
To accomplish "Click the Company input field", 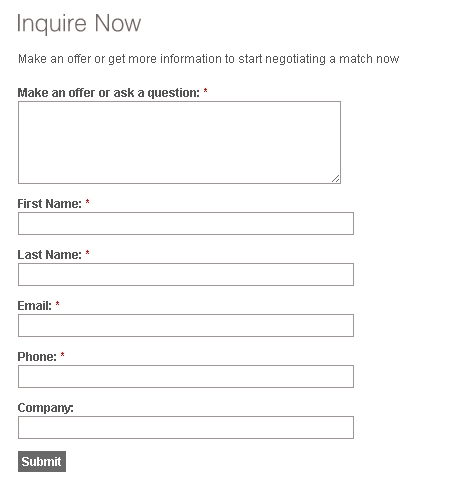I will tap(186, 427).
